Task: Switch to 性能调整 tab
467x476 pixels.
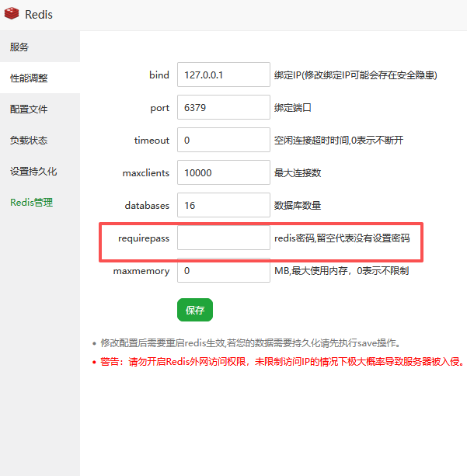Action: click(x=40, y=78)
